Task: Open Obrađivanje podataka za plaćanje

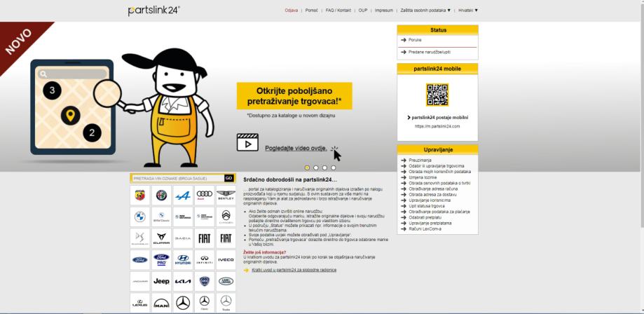Action: [439, 212]
